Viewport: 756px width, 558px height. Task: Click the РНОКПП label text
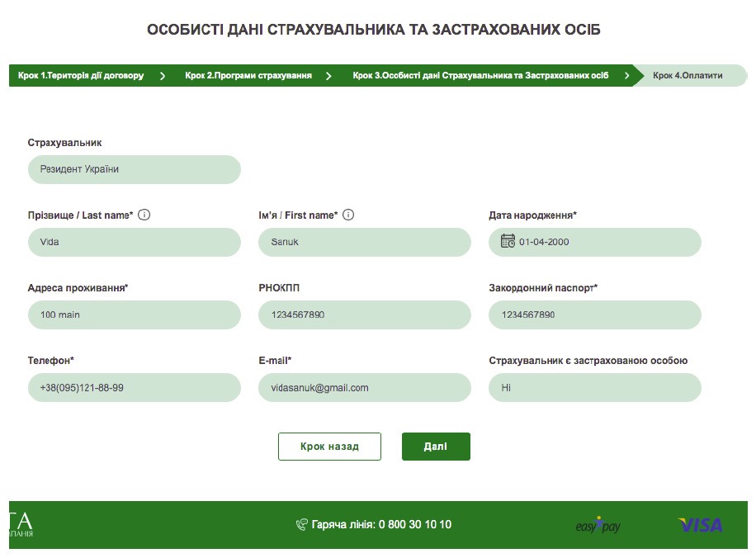click(279, 288)
